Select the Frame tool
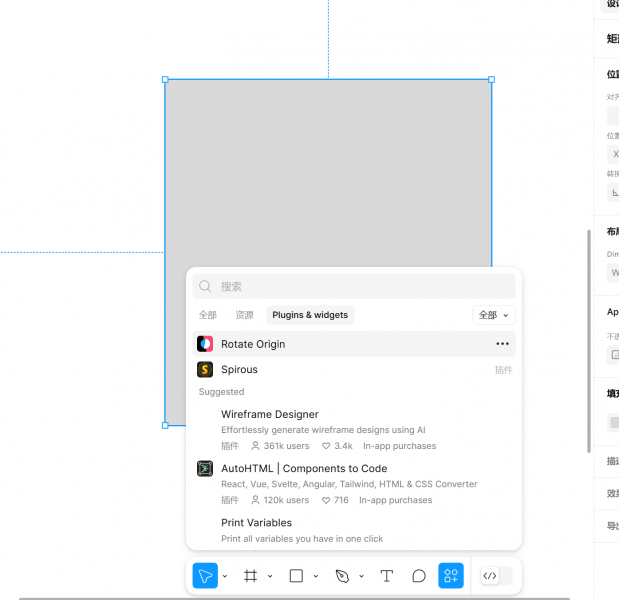619x600 pixels. click(250, 576)
